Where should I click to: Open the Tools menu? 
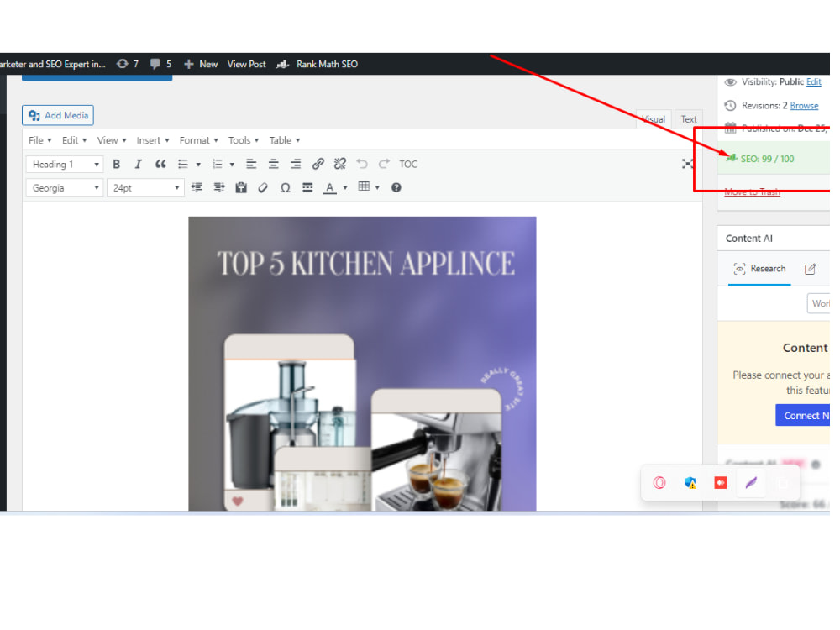point(244,140)
